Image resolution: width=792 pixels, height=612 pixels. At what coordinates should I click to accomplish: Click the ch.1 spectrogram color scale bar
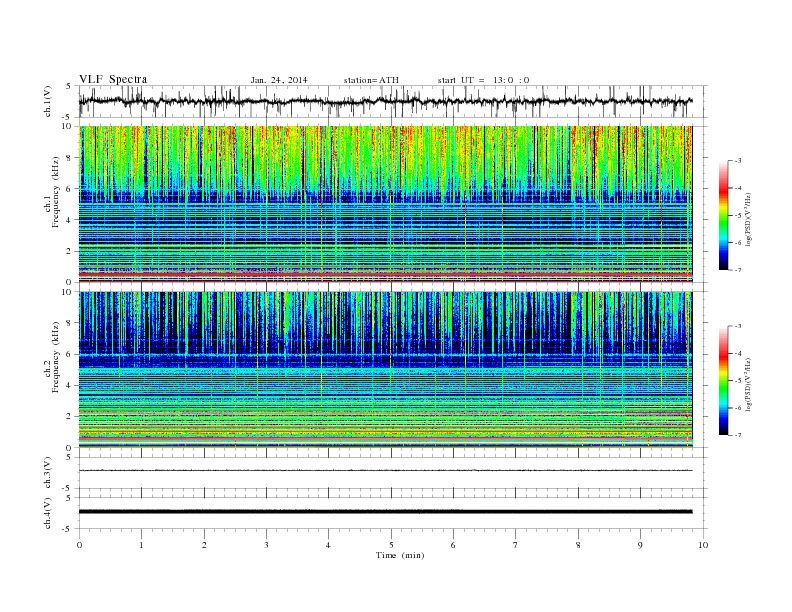723,215
